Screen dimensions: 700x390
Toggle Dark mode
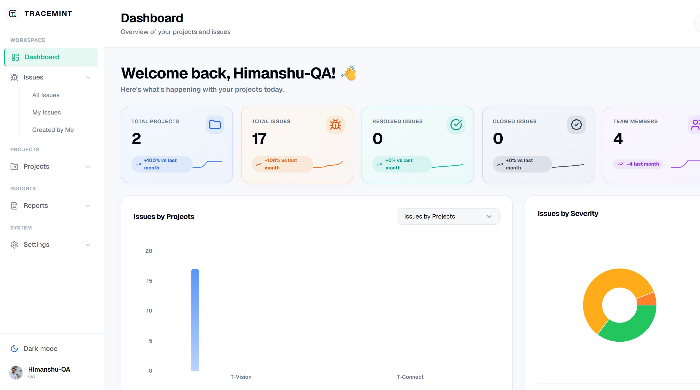[x=40, y=349]
